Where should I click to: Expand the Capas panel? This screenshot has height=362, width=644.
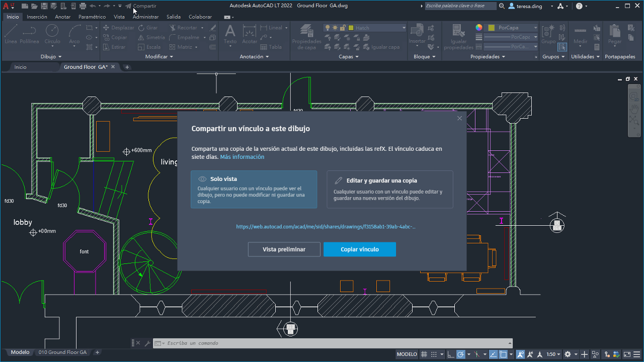(349, 57)
